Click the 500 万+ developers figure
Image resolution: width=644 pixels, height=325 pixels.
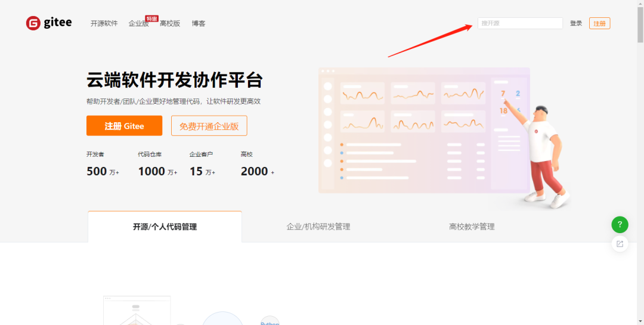103,171
